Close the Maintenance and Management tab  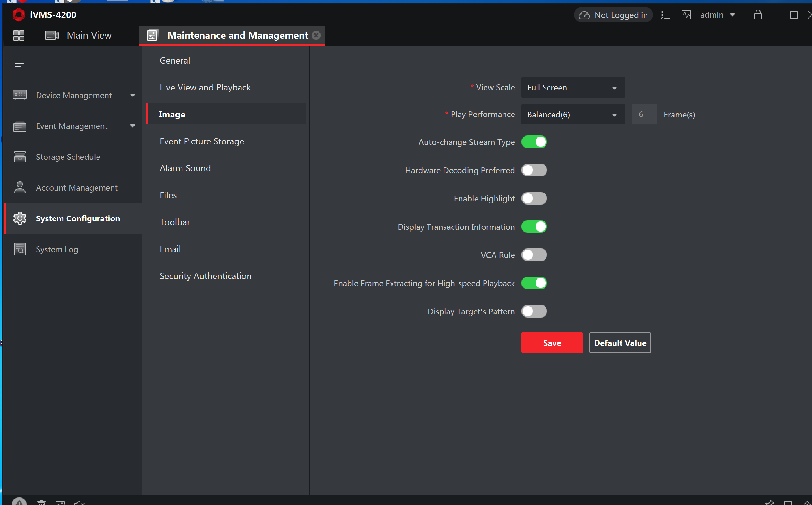pyautogui.click(x=316, y=35)
